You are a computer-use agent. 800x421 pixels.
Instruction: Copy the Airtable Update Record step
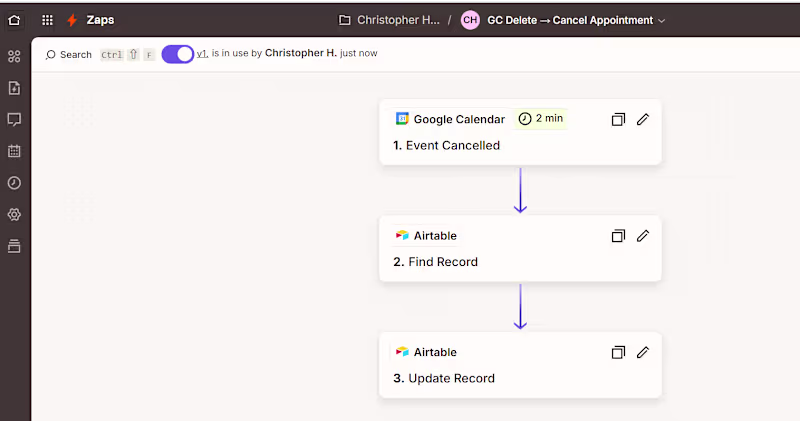(x=618, y=352)
